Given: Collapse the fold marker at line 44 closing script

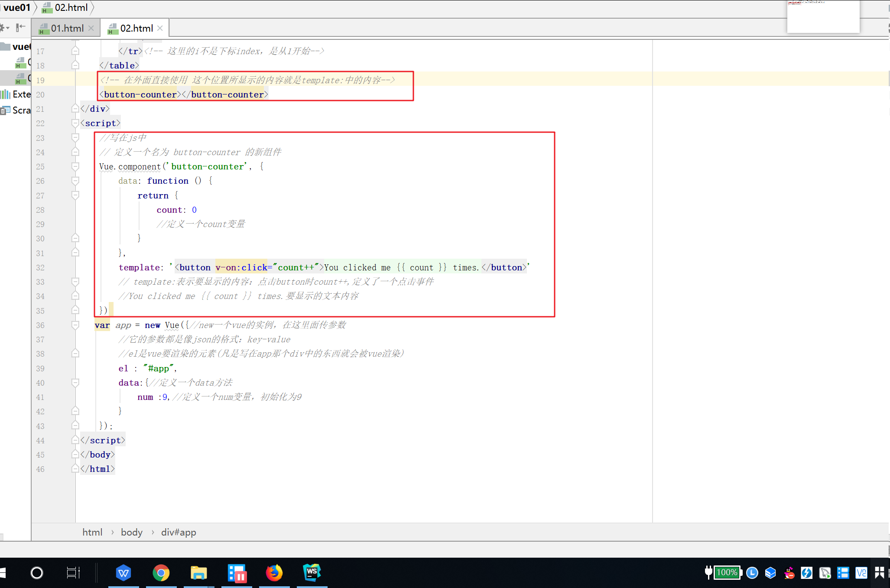Looking at the screenshot, I should tap(75, 440).
